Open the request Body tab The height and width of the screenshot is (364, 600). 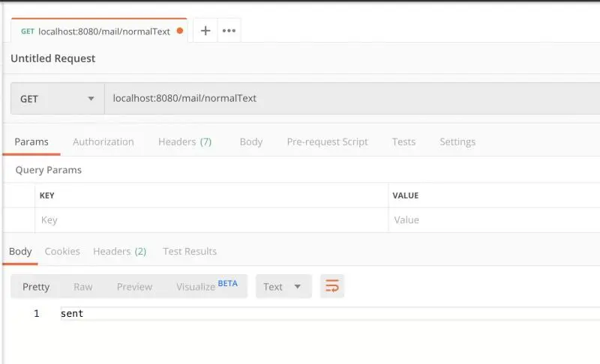[251, 142]
